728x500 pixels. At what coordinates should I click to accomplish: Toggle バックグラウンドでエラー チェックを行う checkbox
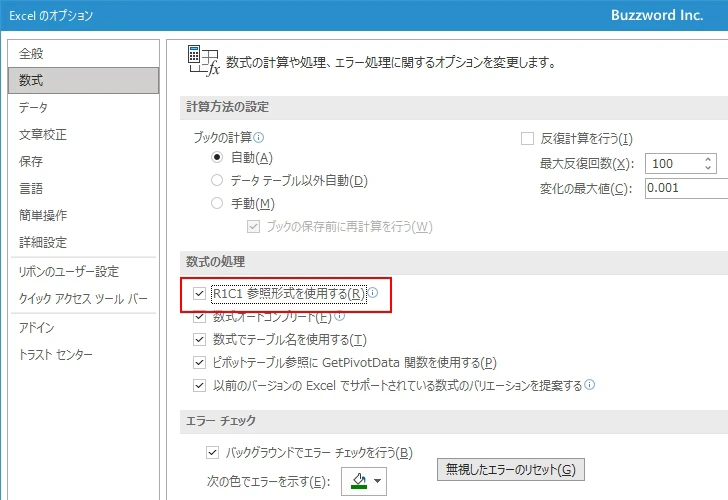(x=212, y=452)
